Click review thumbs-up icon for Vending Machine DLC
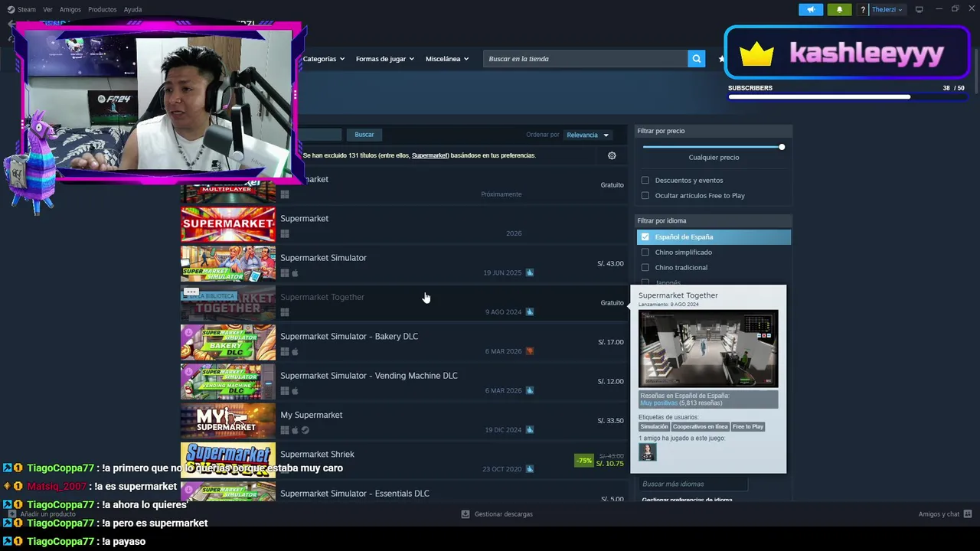This screenshot has height=551, width=980. (x=530, y=390)
